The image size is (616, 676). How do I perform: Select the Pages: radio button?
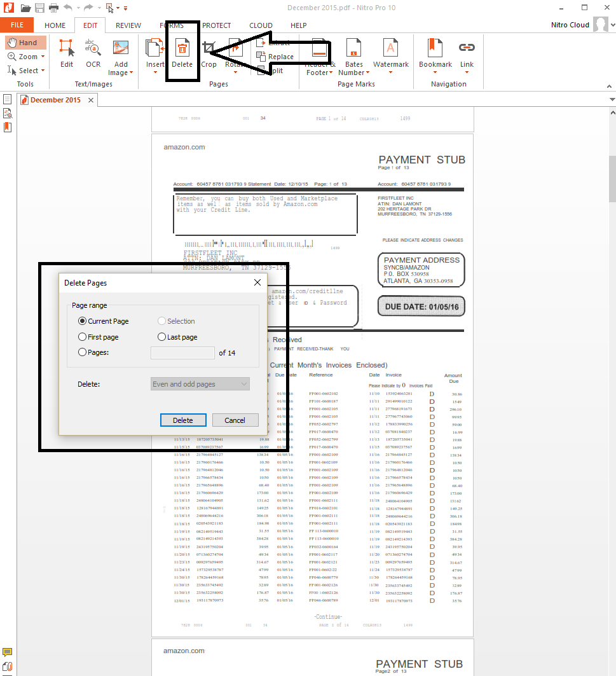pos(82,352)
